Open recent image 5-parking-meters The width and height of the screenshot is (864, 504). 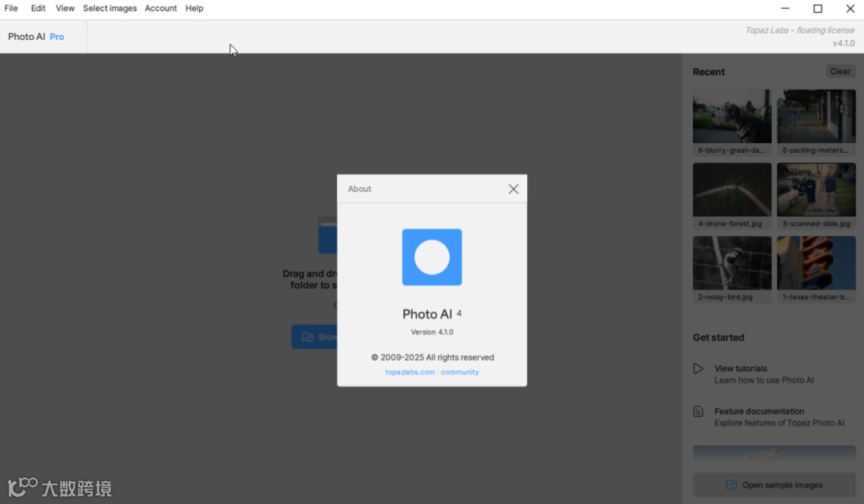pos(816,122)
